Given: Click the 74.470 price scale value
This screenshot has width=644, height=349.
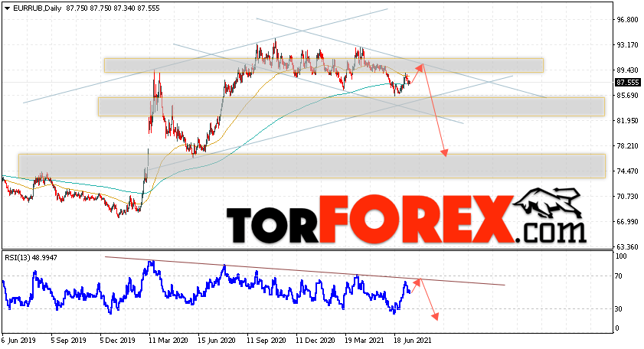Looking at the screenshot, I should (x=628, y=171).
